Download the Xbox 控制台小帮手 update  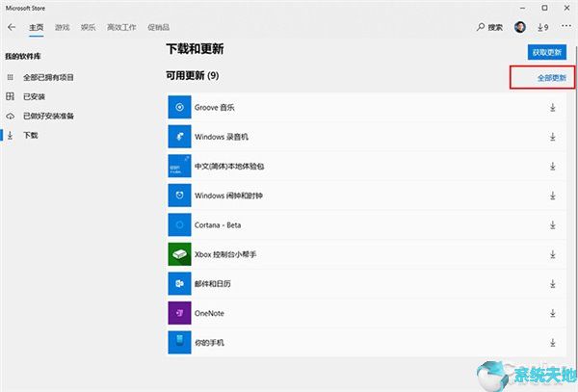[x=553, y=254]
